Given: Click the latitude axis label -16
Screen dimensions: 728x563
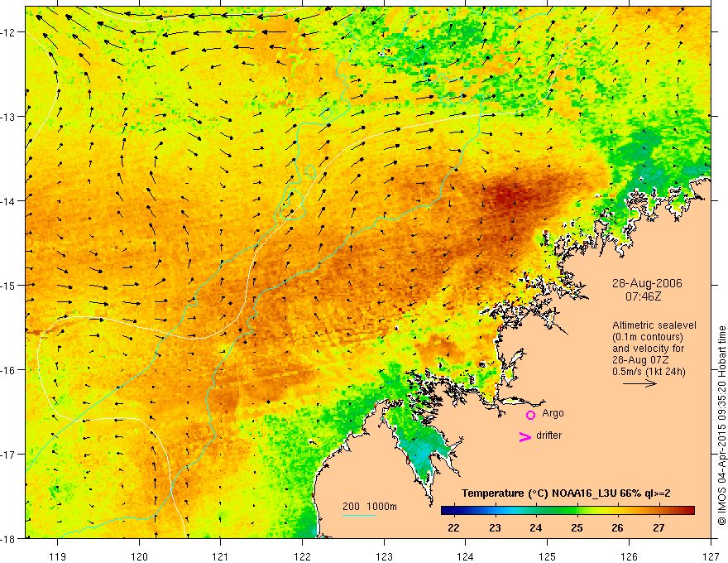Looking at the screenshot, I should [x=8, y=370].
